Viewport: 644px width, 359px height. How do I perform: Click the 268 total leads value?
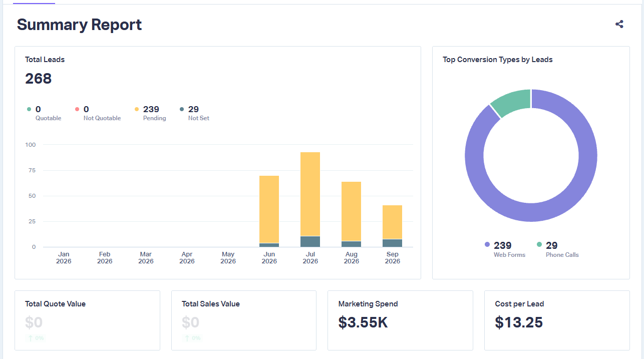click(39, 79)
